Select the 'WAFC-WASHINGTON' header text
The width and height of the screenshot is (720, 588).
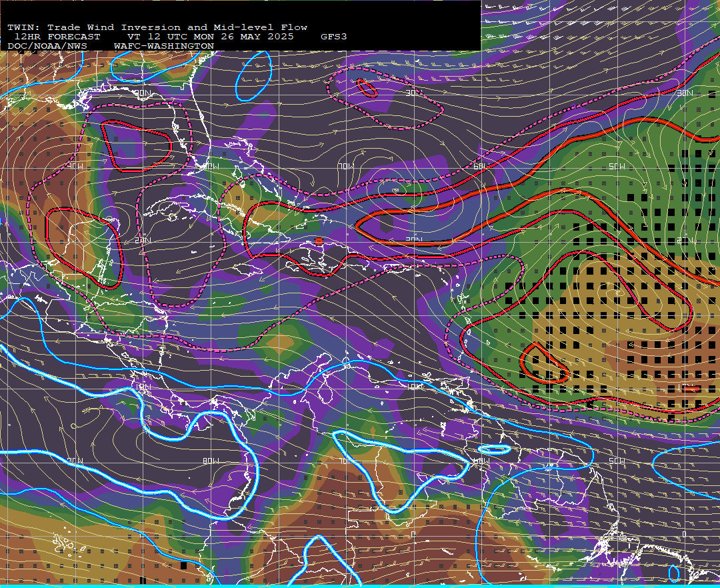(x=164, y=46)
